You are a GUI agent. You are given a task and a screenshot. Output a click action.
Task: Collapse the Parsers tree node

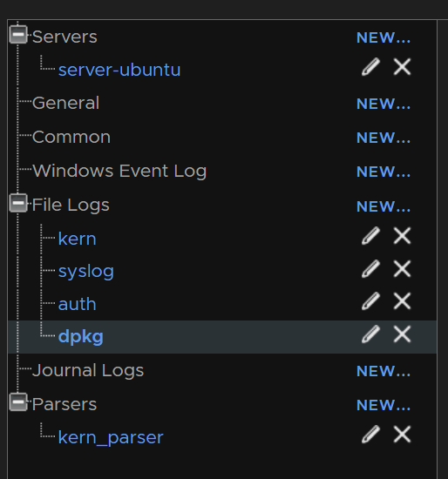[x=18, y=402]
